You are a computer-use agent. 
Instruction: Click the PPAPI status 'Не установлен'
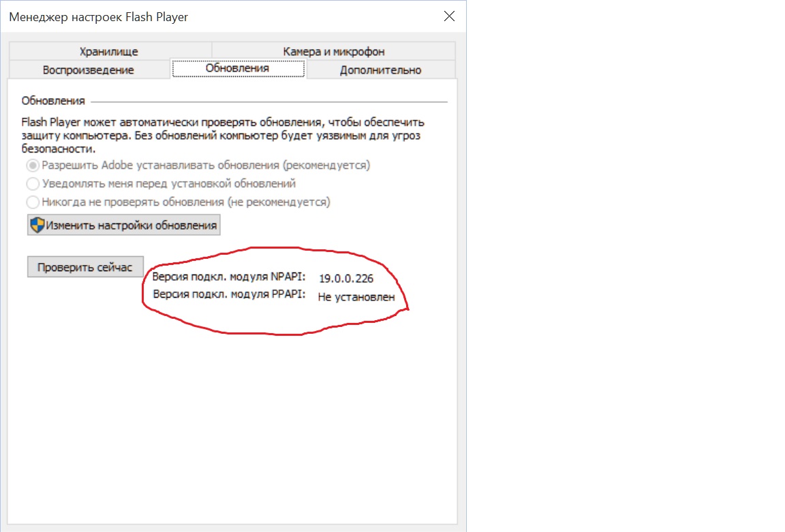point(356,297)
